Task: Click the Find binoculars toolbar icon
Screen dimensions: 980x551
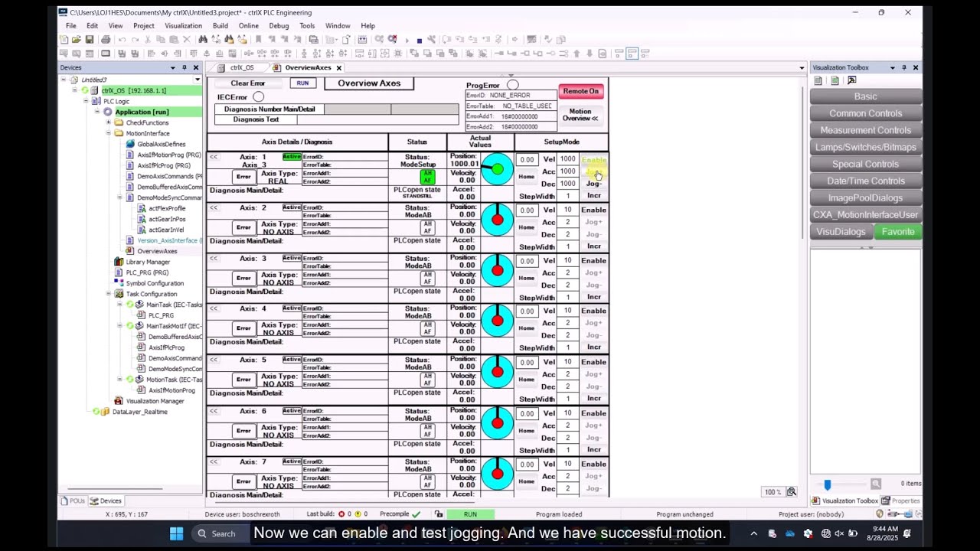Action: pos(203,40)
